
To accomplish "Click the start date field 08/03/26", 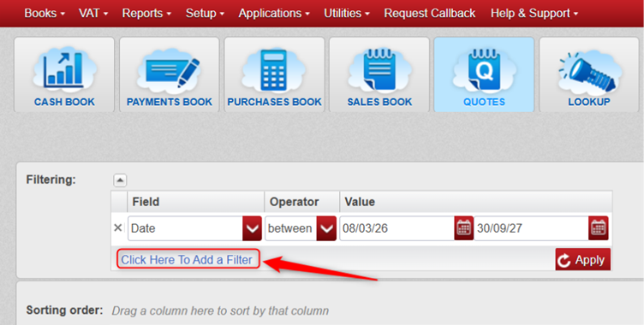I will [397, 228].
